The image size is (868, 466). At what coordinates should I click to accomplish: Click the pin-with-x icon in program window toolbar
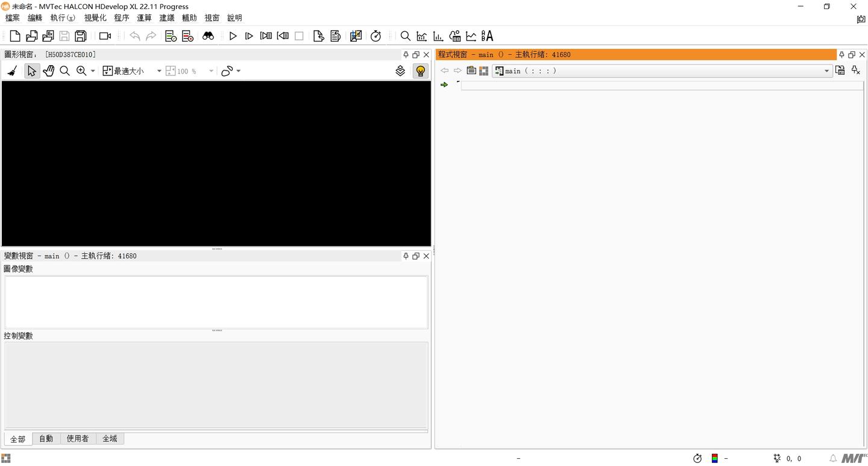click(x=855, y=71)
